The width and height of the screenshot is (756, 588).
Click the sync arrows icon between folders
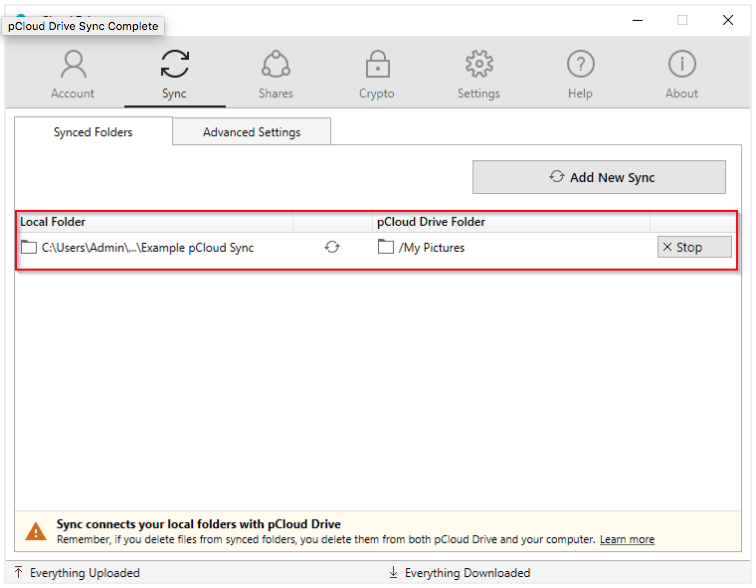point(332,247)
